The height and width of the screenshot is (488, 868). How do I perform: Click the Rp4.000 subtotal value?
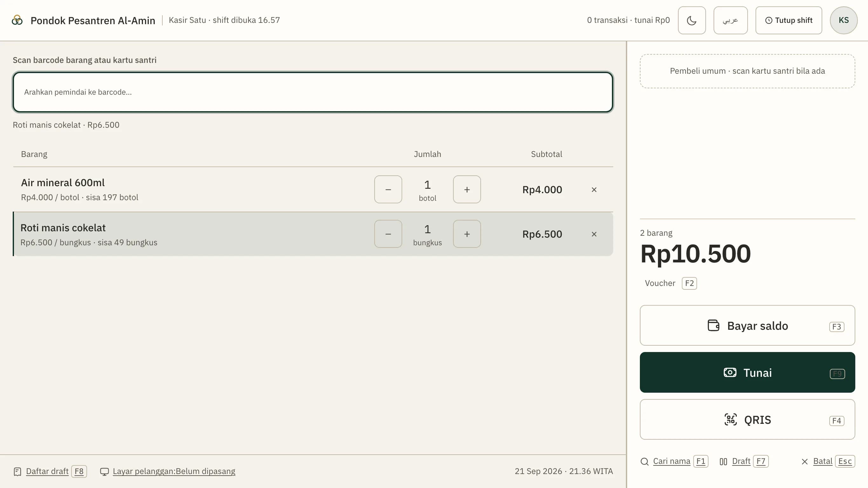coord(542,189)
